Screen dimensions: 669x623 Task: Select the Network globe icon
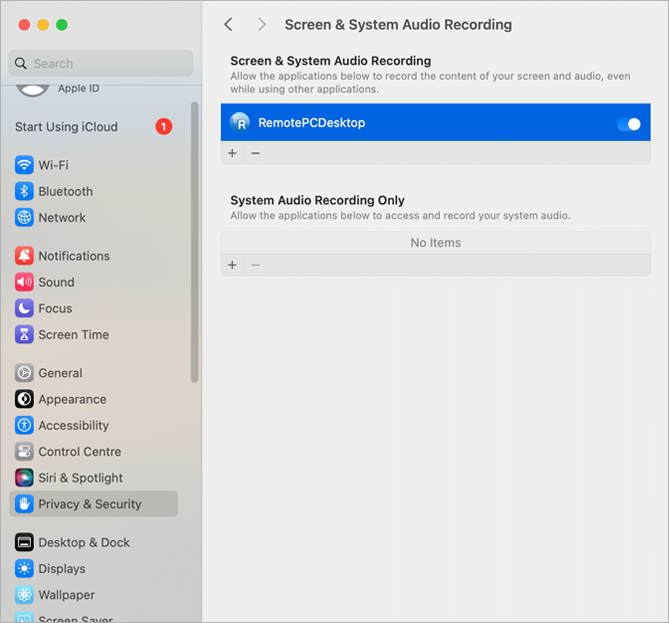[24, 217]
